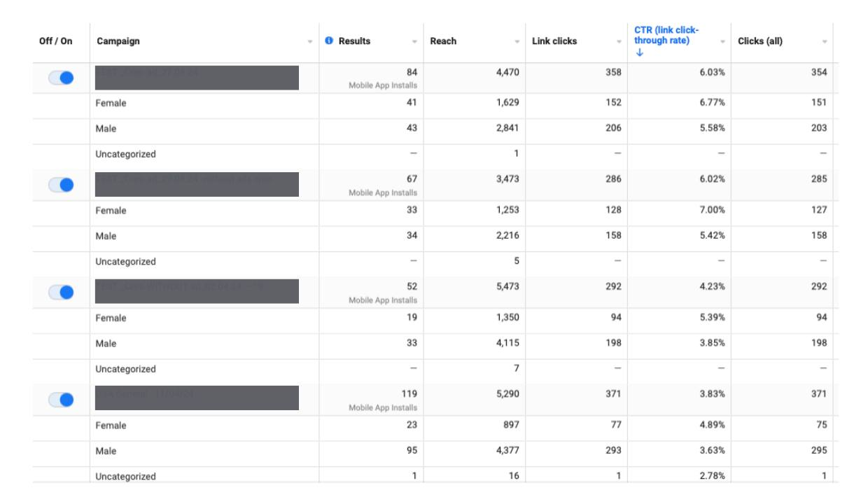Viewport: 868px width, 504px height.
Task: Disable the campaign with 67 app installs
Action: [x=62, y=185]
